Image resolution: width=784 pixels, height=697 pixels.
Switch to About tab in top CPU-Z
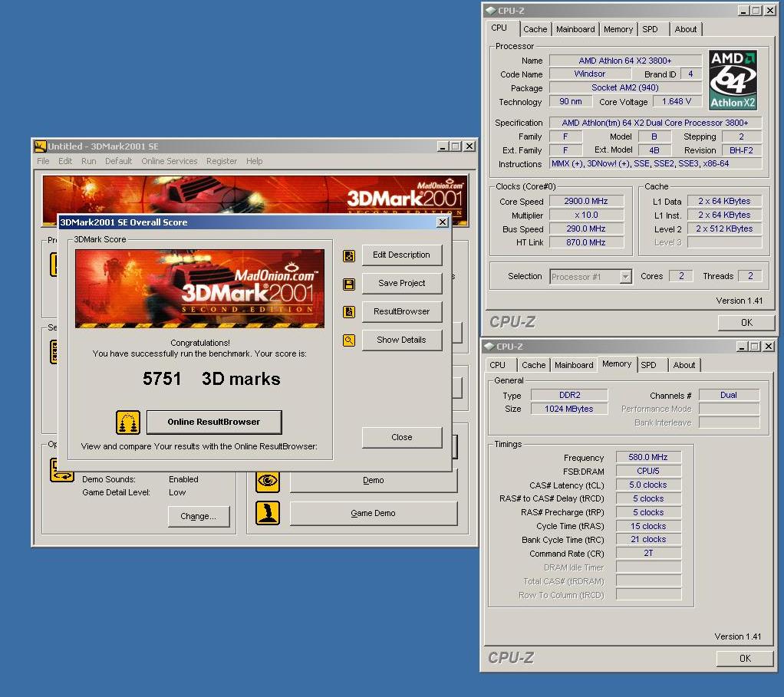click(x=686, y=29)
